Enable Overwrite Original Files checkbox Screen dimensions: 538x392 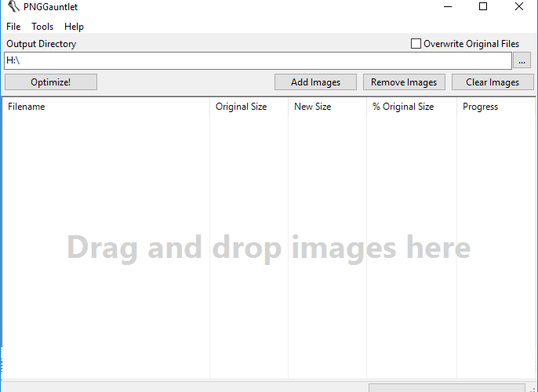416,44
